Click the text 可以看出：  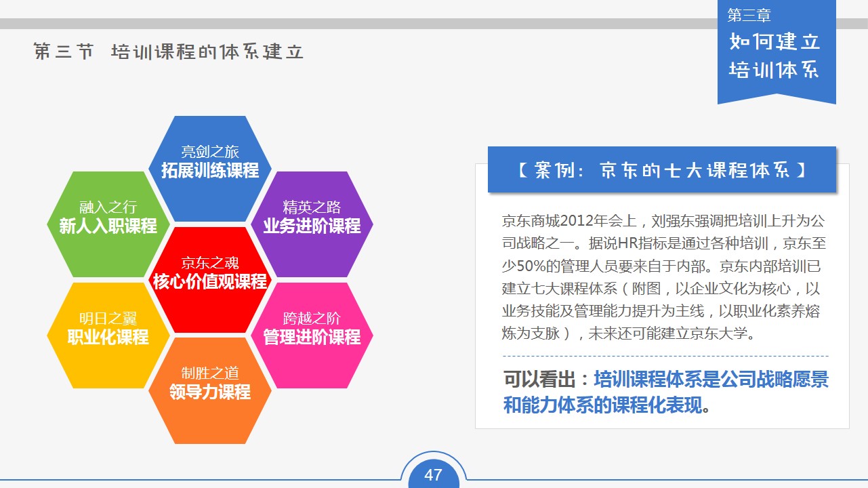pos(547,379)
